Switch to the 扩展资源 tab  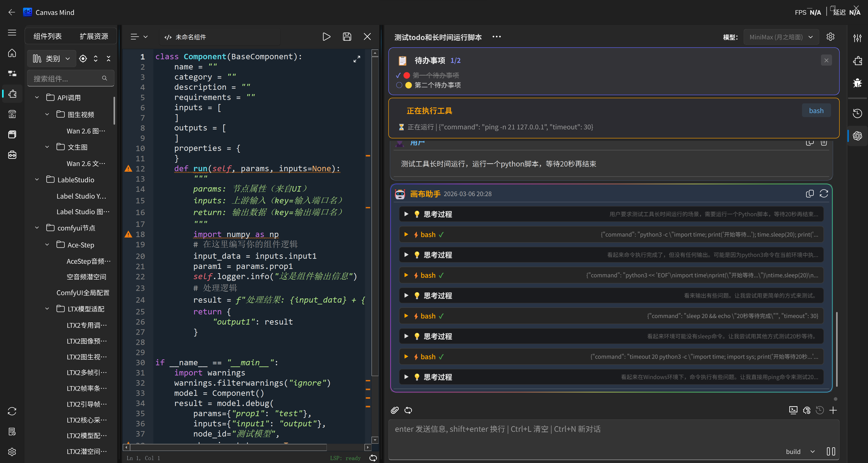94,36
